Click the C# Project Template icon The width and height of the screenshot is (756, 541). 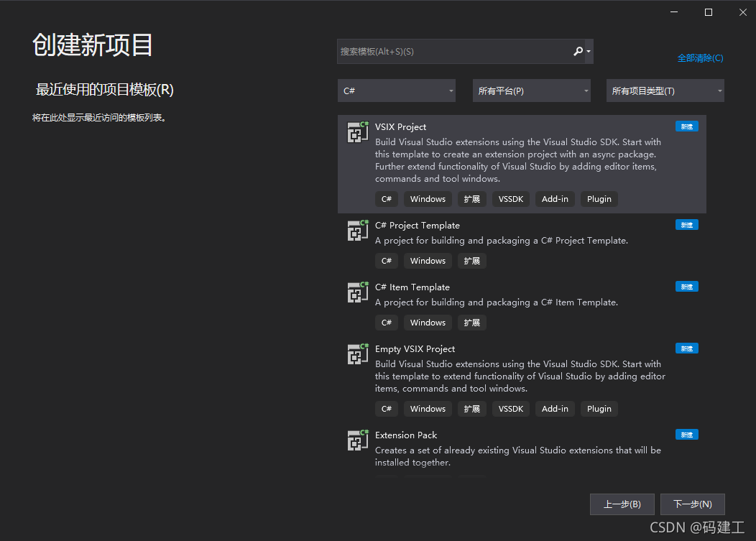point(358,231)
